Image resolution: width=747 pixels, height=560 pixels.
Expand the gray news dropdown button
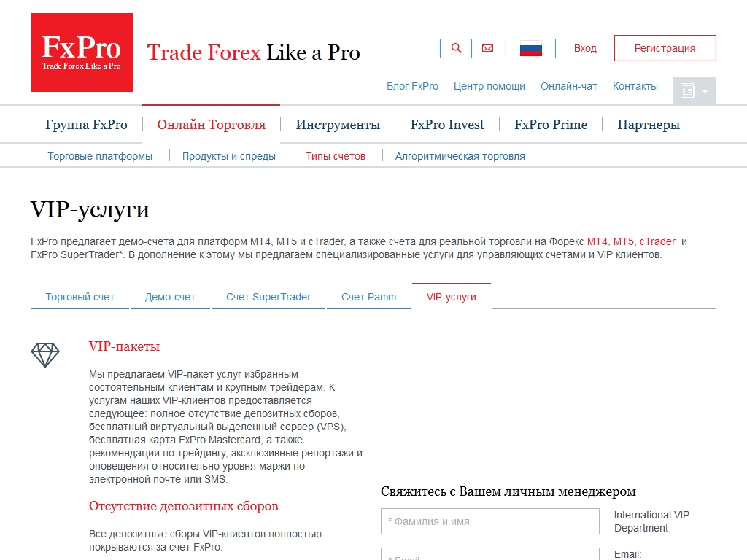694,91
